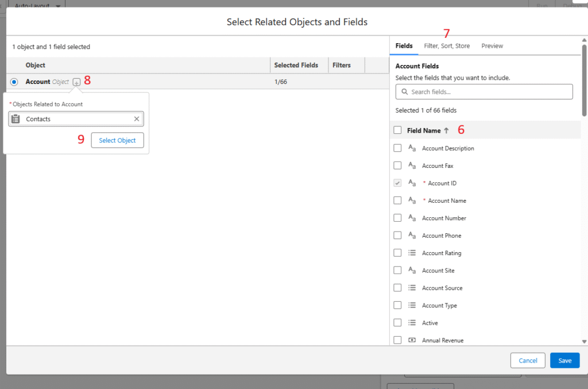Image resolution: width=588 pixels, height=389 pixels.
Task: Click the Cancel button
Action: pyautogui.click(x=528, y=360)
